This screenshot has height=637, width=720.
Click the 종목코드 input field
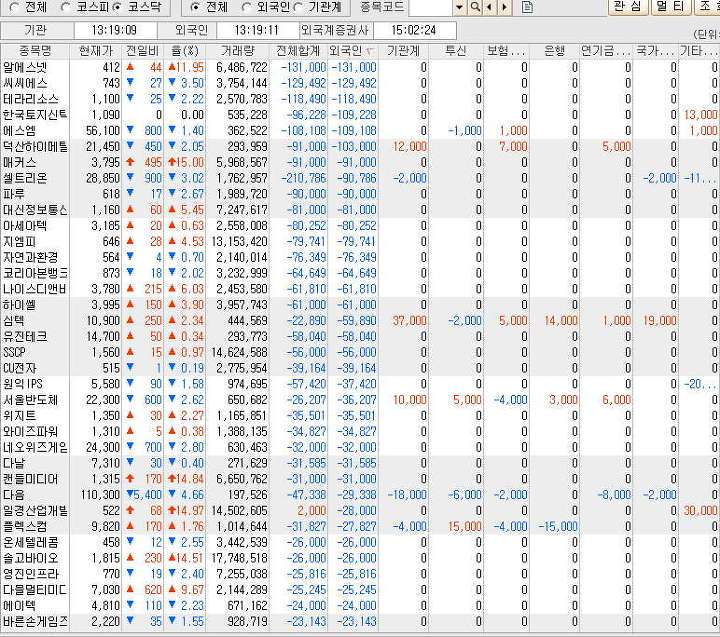[x=431, y=7]
